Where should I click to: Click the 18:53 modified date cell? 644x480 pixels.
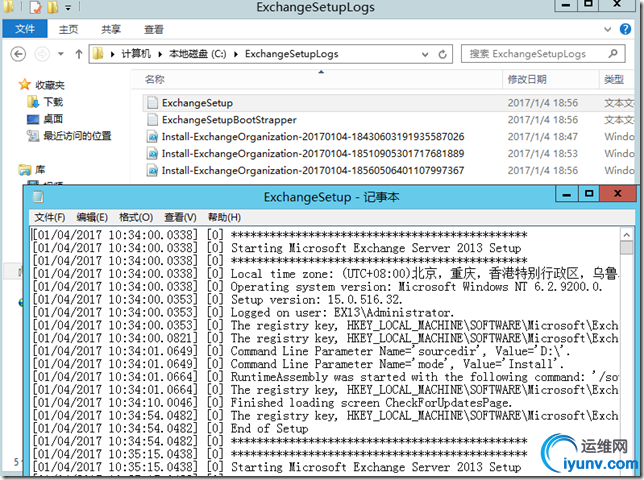click(x=543, y=154)
